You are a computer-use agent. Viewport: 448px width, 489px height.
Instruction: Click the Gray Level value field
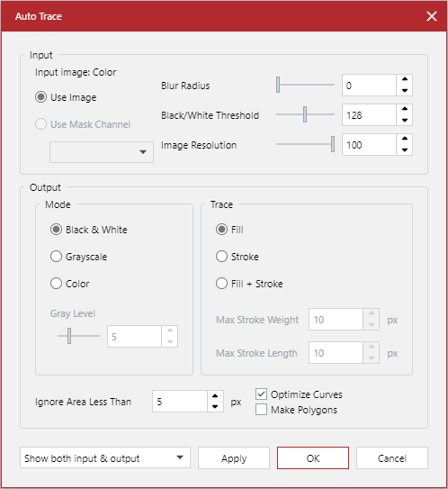click(x=134, y=337)
